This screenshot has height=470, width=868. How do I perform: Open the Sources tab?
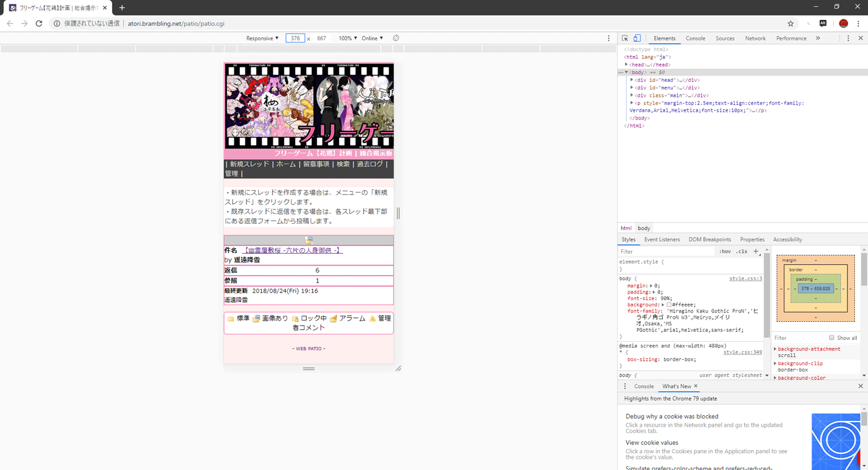tap(725, 38)
